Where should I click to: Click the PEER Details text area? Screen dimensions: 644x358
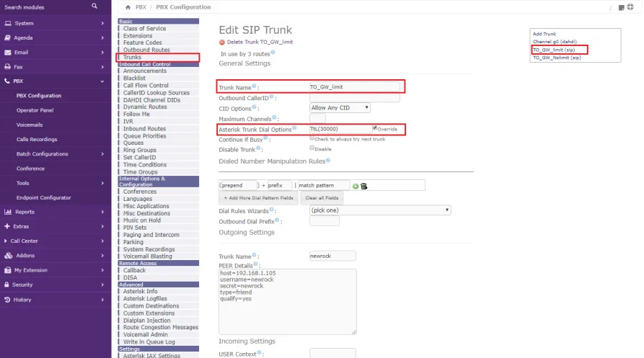[288, 301]
